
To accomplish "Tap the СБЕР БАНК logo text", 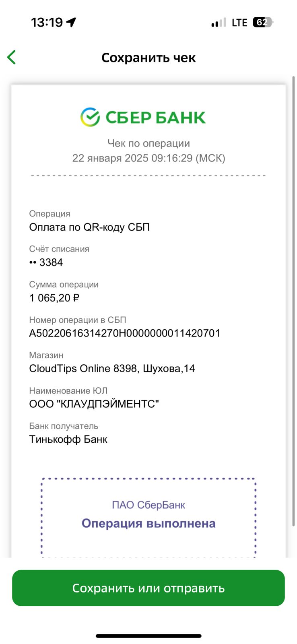I will click(155, 118).
